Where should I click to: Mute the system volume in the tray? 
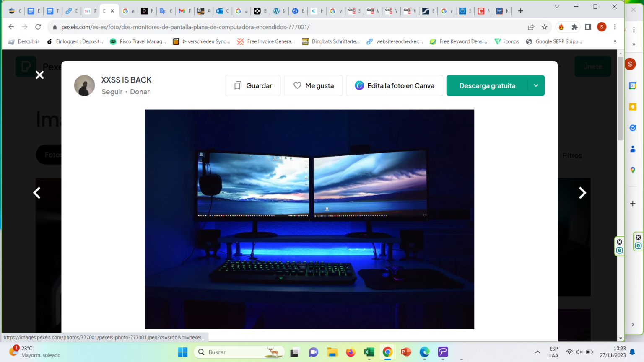[579, 352]
